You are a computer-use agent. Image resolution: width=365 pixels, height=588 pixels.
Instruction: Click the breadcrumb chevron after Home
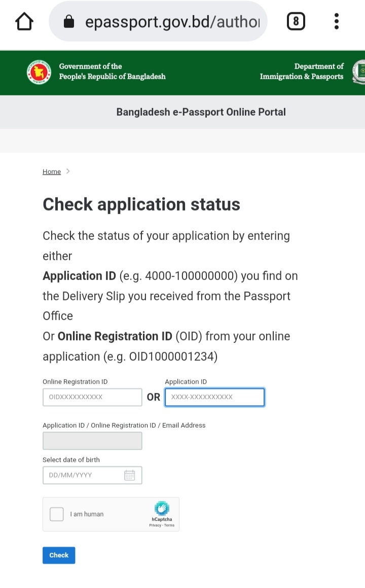68,171
